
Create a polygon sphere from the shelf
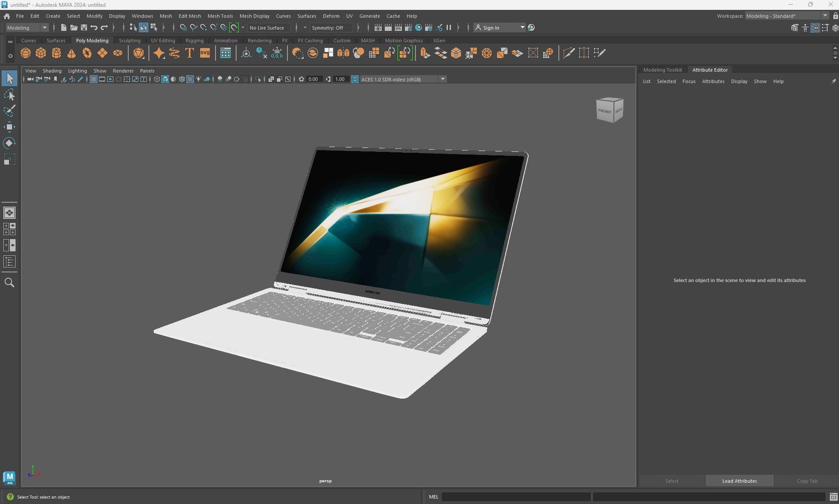point(26,53)
